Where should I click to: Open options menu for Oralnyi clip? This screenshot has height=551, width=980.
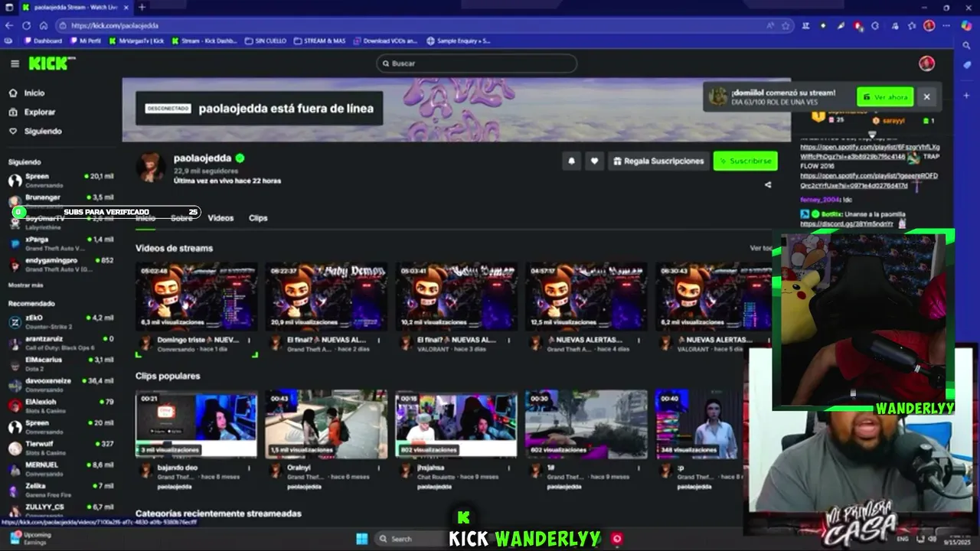coord(379,468)
